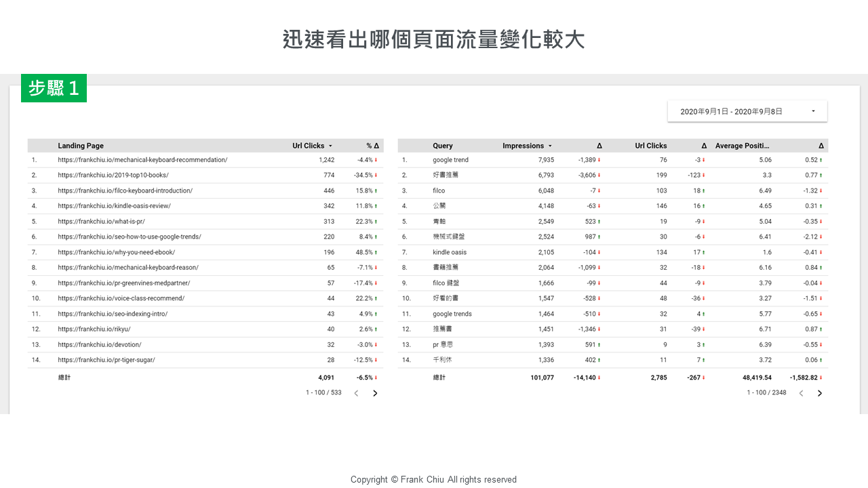Go to next page of Query table
This screenshot has height=488, width=868.
click(819, 393)
